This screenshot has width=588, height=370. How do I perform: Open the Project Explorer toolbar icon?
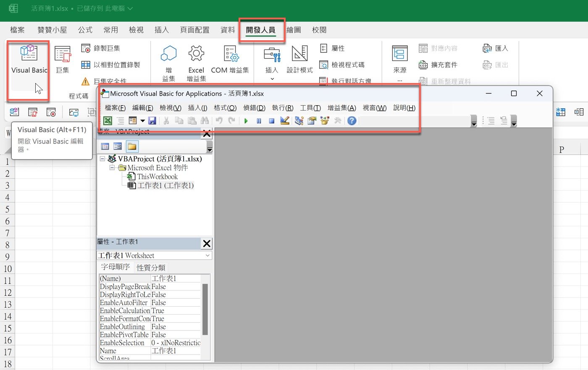click(299, 121)
